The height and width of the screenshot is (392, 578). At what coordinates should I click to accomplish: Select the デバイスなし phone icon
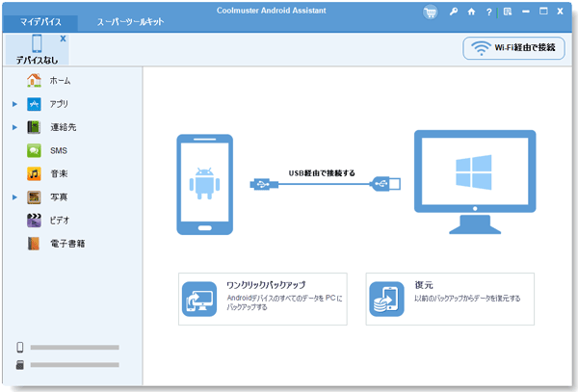pyautogui.click(x=37, y=43)
